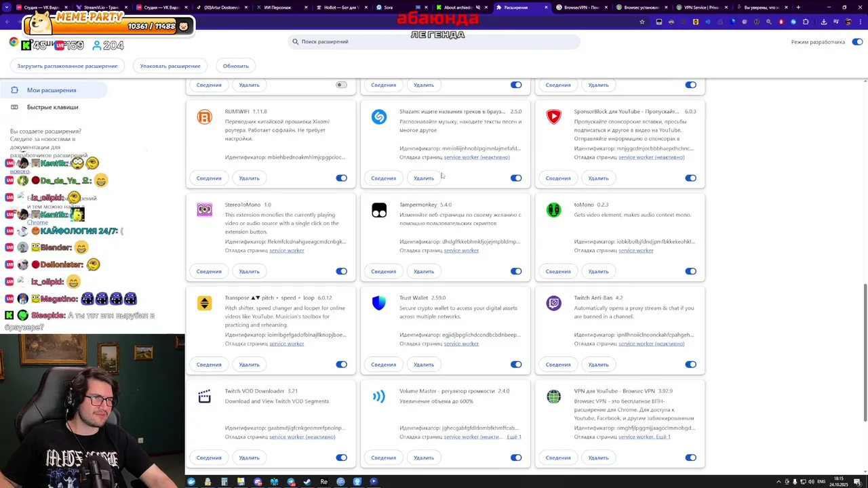The image size is (868, 488).
Task: Remove the Twitch Anti-Ban extension
Action: pos(598,365)
